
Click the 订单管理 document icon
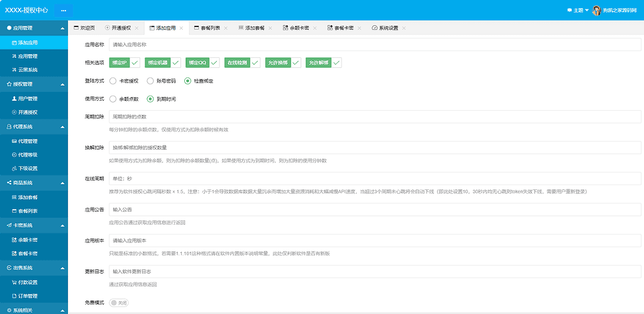coord(14,296)
